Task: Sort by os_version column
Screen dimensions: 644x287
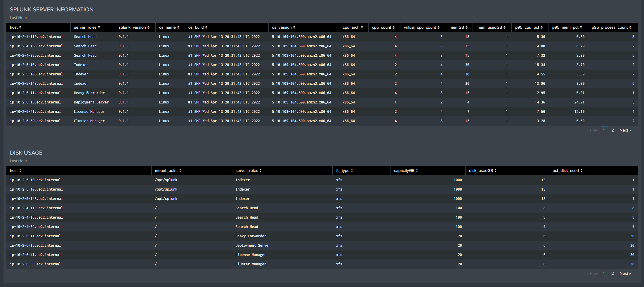Action: tap(284, 27)
